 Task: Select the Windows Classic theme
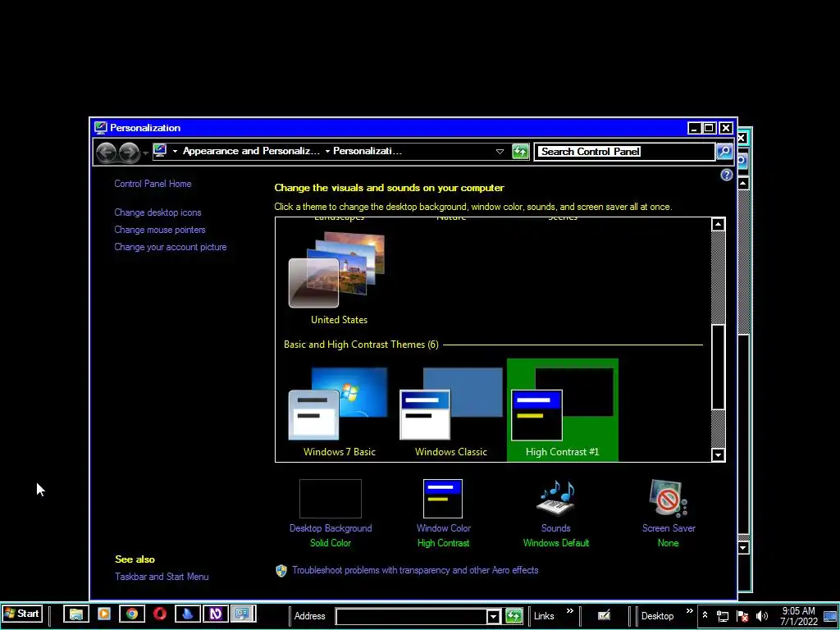[450, 410]
